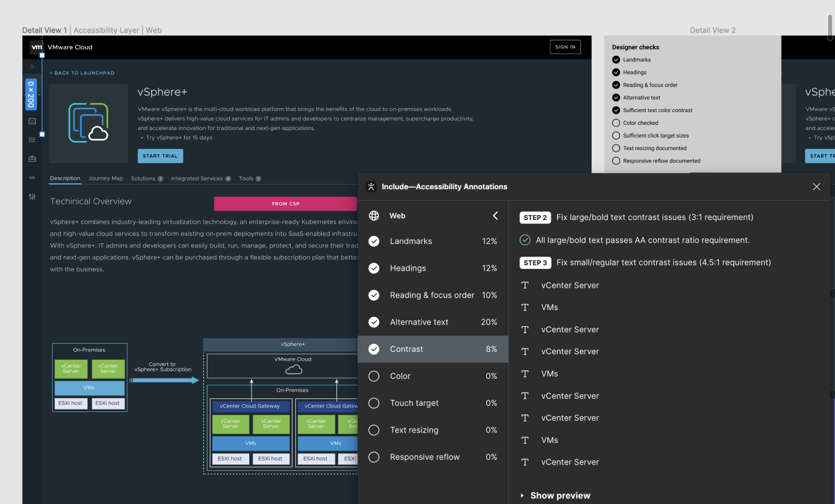Click the 20% value beside Alternative text
The width and height of the screenshot is (835, 504).
(x=489, y=322)
